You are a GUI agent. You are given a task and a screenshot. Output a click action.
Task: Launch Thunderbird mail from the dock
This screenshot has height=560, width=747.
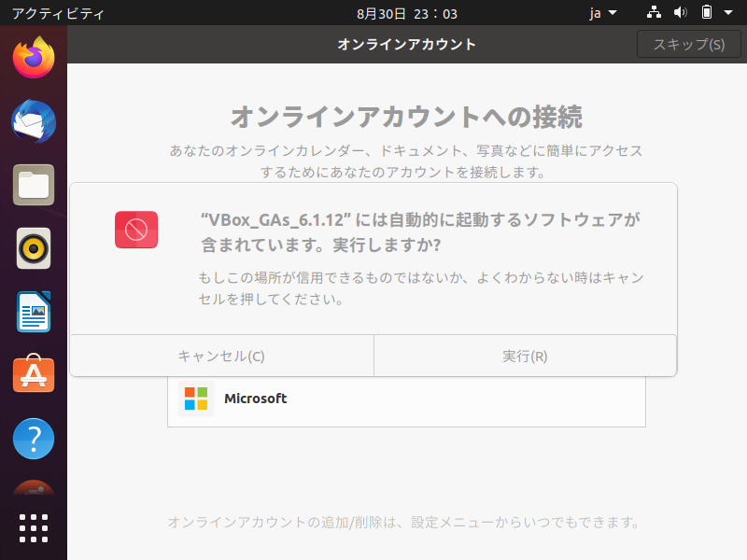pos(34,121)
